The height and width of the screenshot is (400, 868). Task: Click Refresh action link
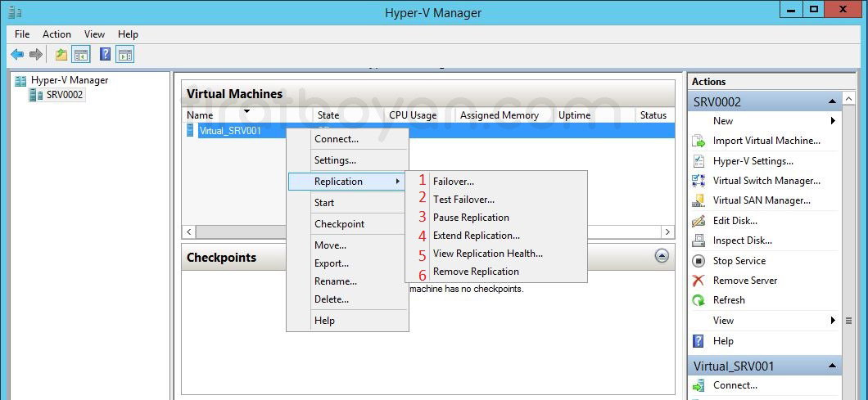(x=729, y=300)
